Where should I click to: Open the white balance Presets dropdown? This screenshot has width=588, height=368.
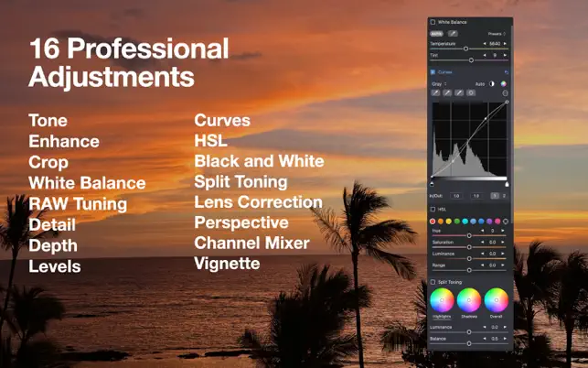pos(497,34)
